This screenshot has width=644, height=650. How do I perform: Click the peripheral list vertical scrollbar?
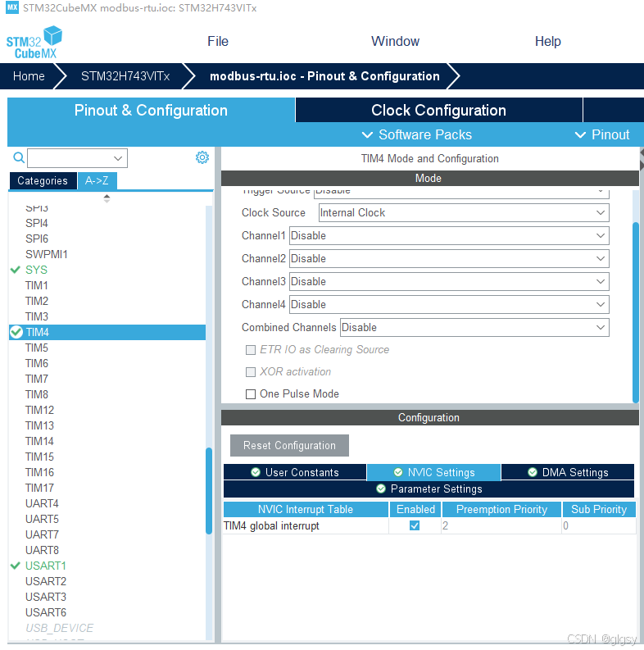[209, 491]
